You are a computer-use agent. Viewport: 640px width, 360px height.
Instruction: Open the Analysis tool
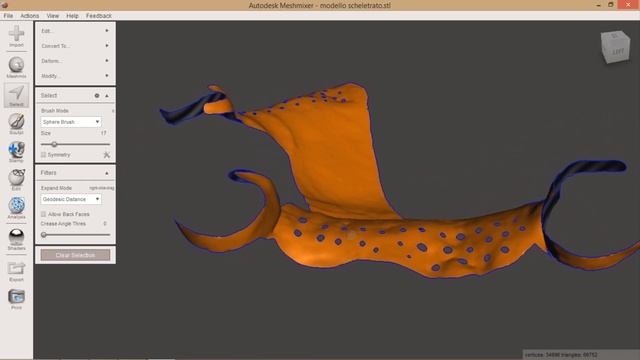click(16, 208)
